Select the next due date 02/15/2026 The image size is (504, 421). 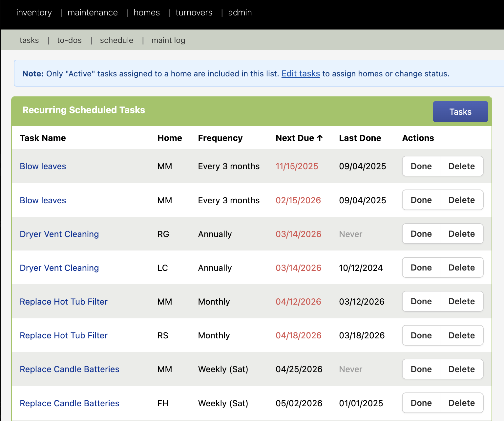pos(298,200)
